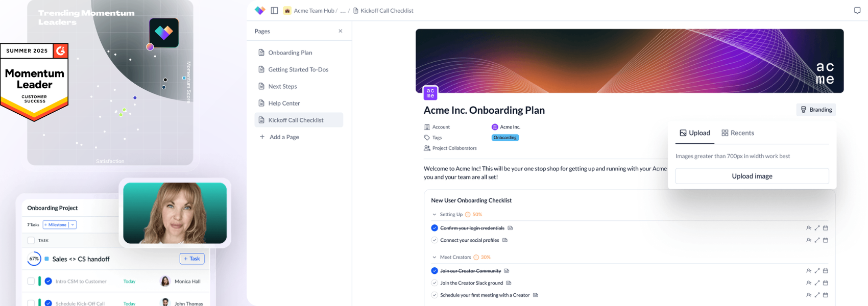Collapse the Setting Up section
The width and height of the screenshot is (868, 306).
coord(435,215)
